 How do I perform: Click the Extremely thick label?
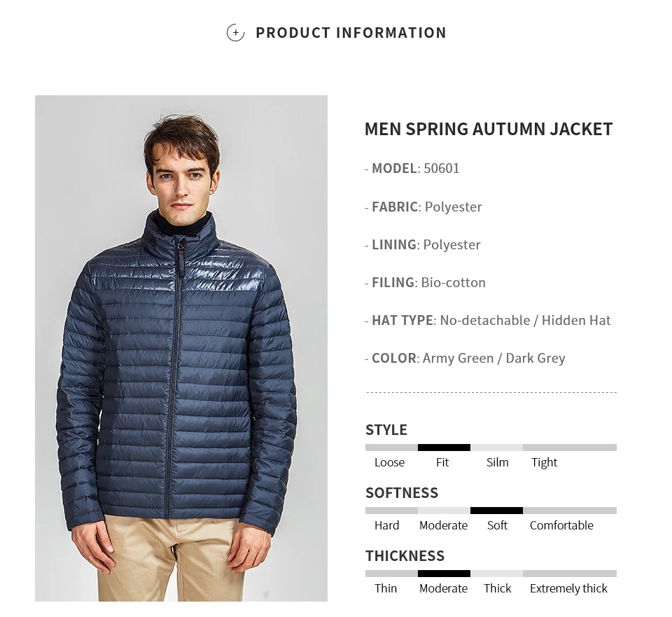tap(568, 588)
